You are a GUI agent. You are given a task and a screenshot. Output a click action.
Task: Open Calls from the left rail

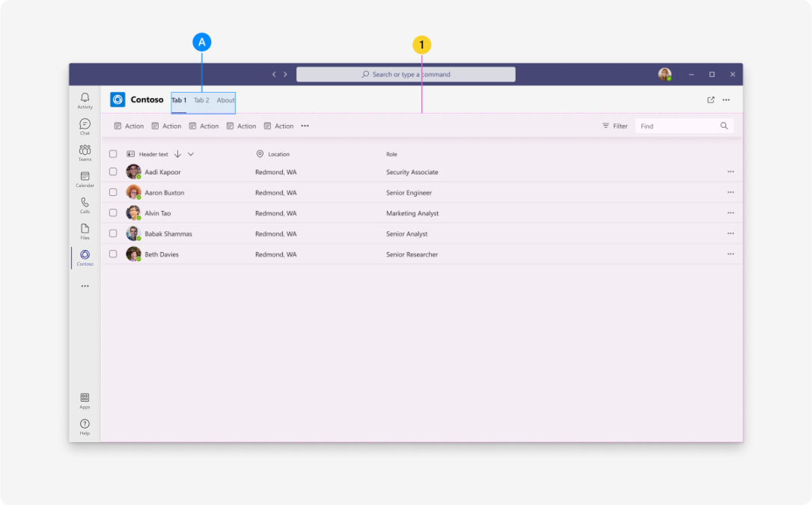[x=85, y=205]
